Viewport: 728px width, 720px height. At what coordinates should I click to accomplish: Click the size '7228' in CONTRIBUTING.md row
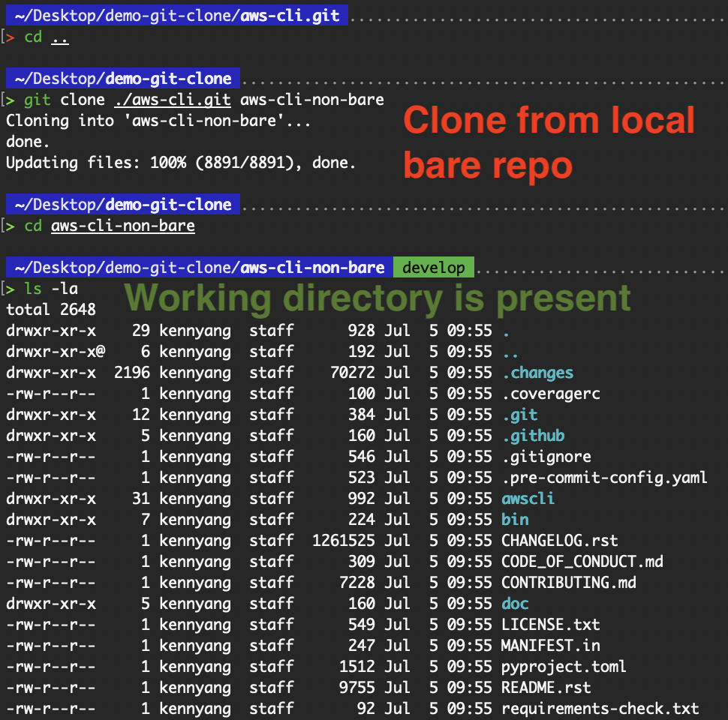pos(357,583)
